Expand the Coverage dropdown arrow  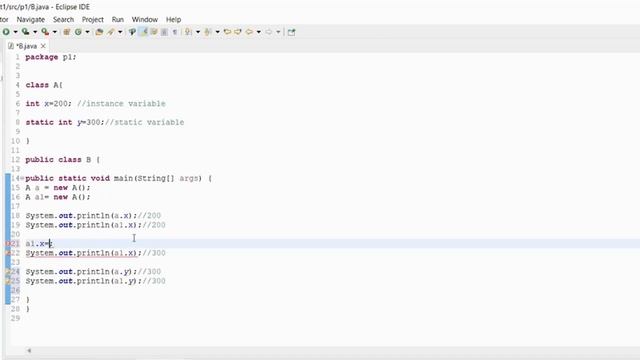click(x=35, y=32)
